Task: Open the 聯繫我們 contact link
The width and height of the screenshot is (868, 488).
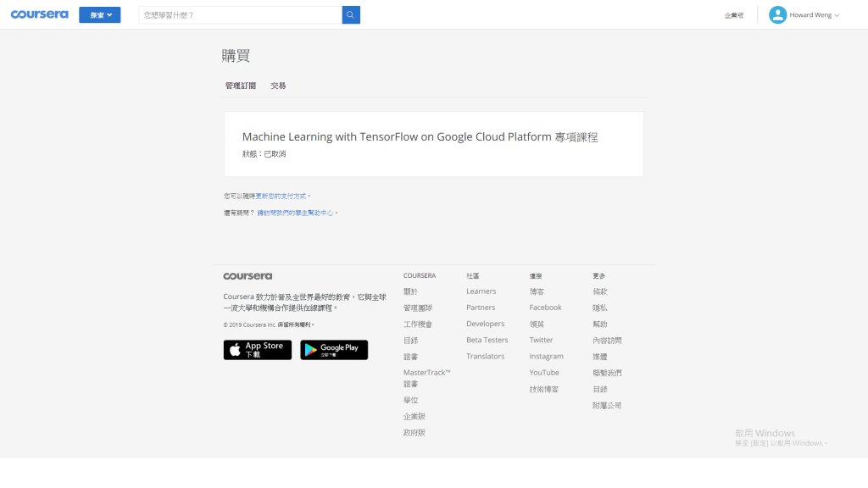Action: click(607, 373)
